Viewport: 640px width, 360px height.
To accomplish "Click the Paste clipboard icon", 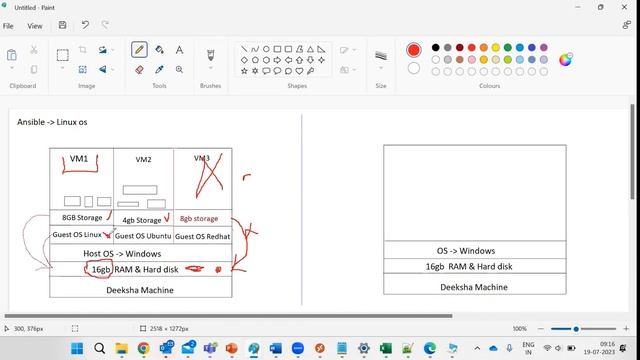I will coord(12,55).
